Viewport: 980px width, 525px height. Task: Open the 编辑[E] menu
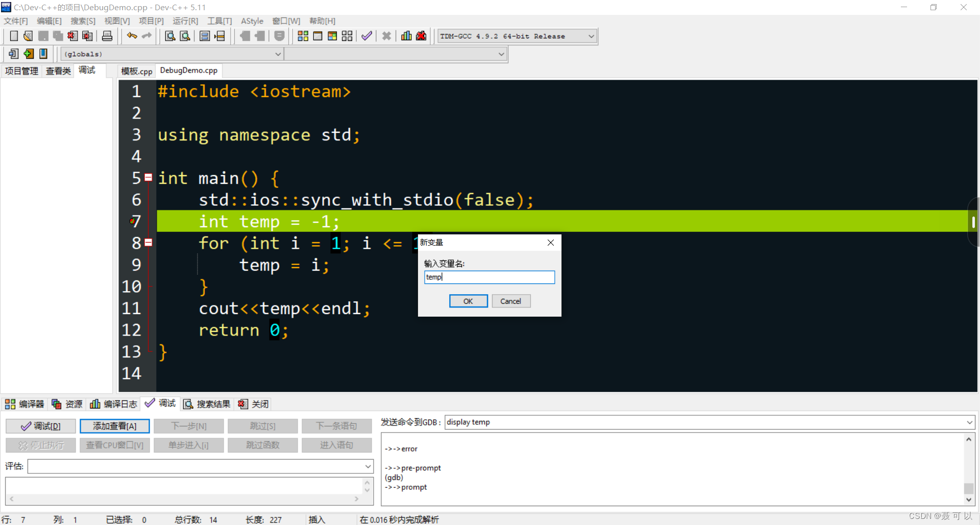click(x=49, y=21)
